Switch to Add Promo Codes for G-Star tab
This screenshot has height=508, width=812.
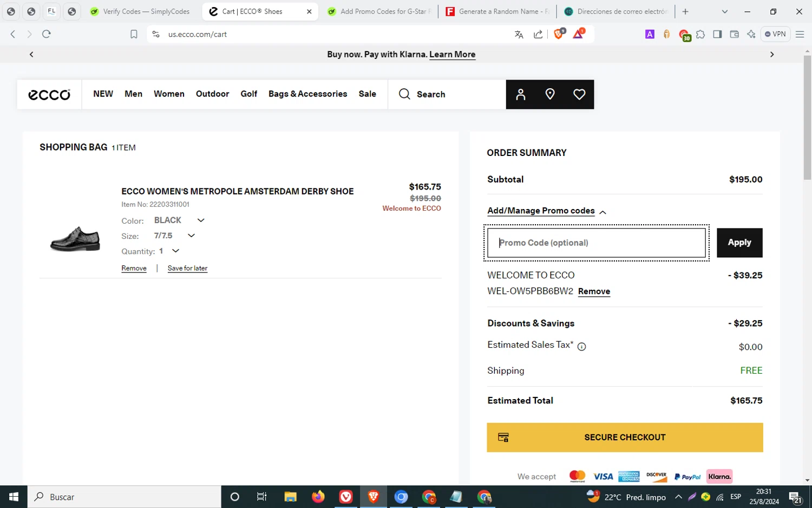click(x=379, y=11)
